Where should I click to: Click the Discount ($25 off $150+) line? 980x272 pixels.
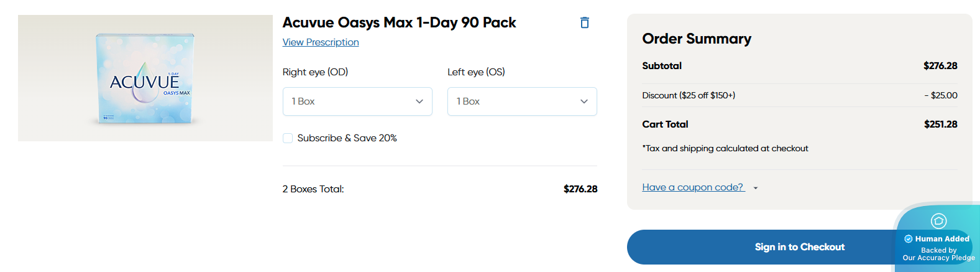pyautogui.click(x=689, y=96)
